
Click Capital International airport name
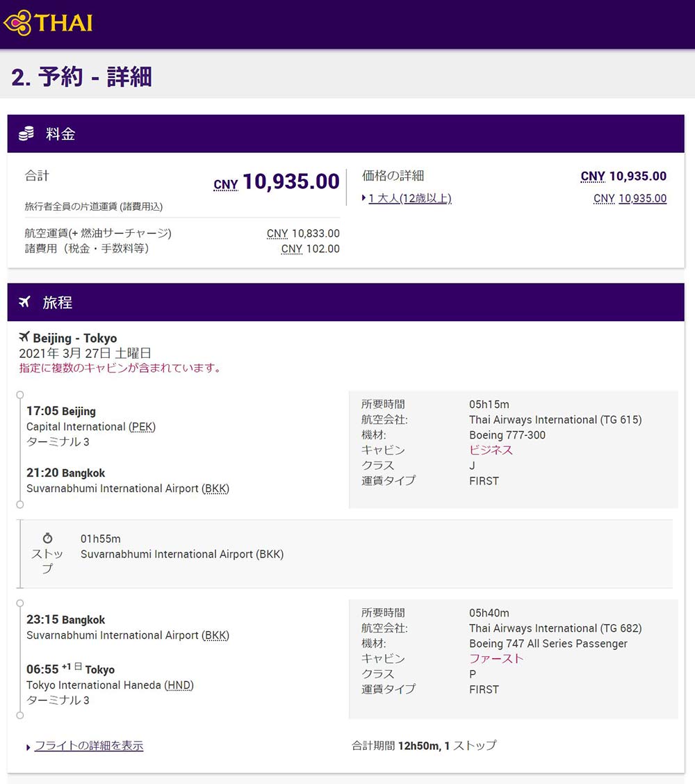pos(76,427)
